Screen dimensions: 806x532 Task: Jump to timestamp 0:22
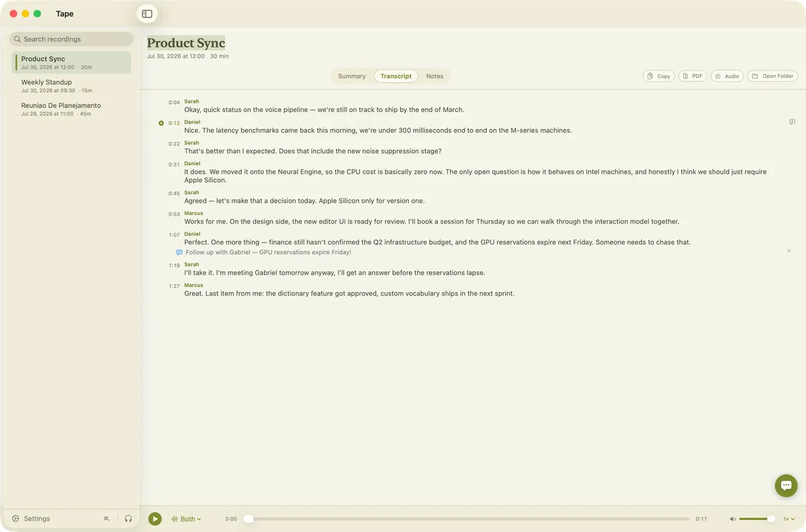(174, 144)
